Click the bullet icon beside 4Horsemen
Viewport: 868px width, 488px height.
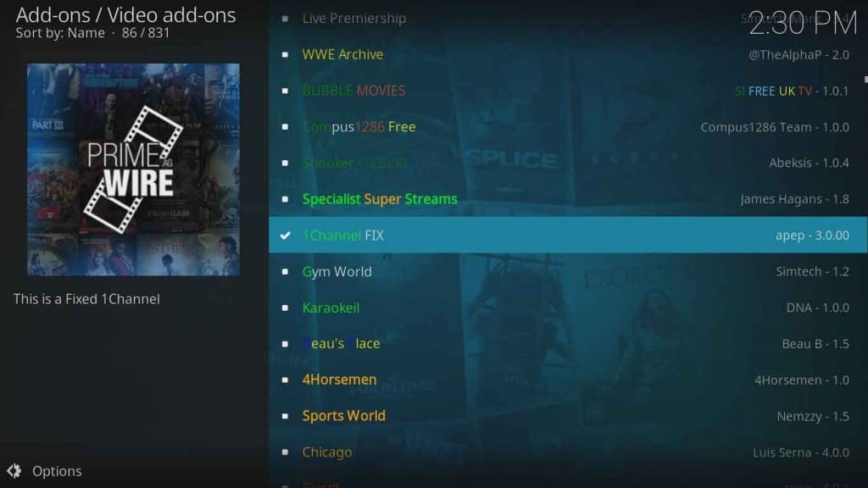285,380
